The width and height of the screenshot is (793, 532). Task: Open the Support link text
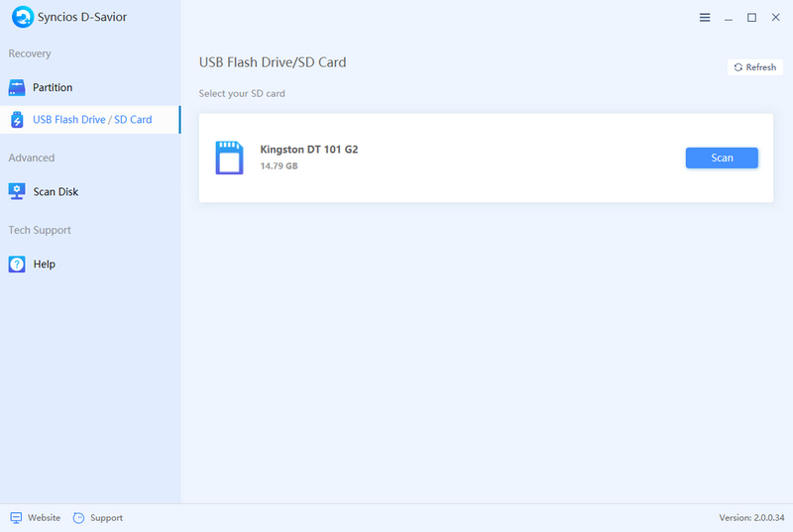point(106,517)
